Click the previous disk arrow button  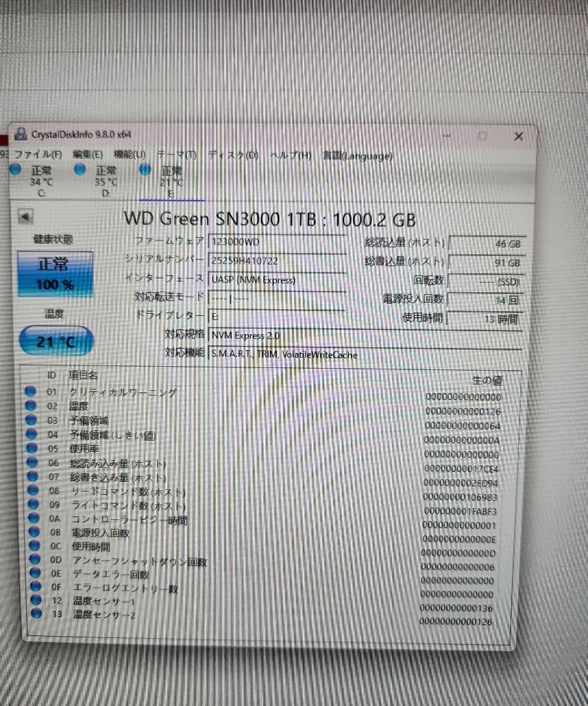click(x=25, y=217)
